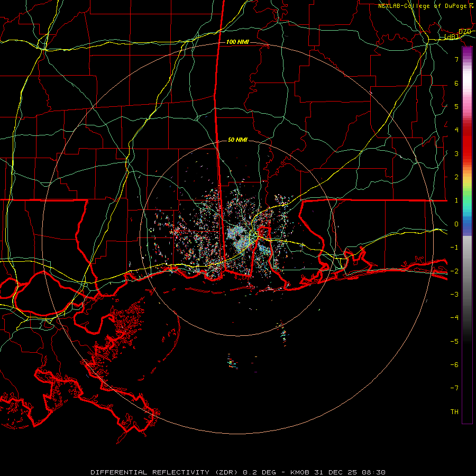Viewport: 476px width, 476px height.
Task: Click the "3" value on the ZDR scale
Action: [x=456, y=153]
